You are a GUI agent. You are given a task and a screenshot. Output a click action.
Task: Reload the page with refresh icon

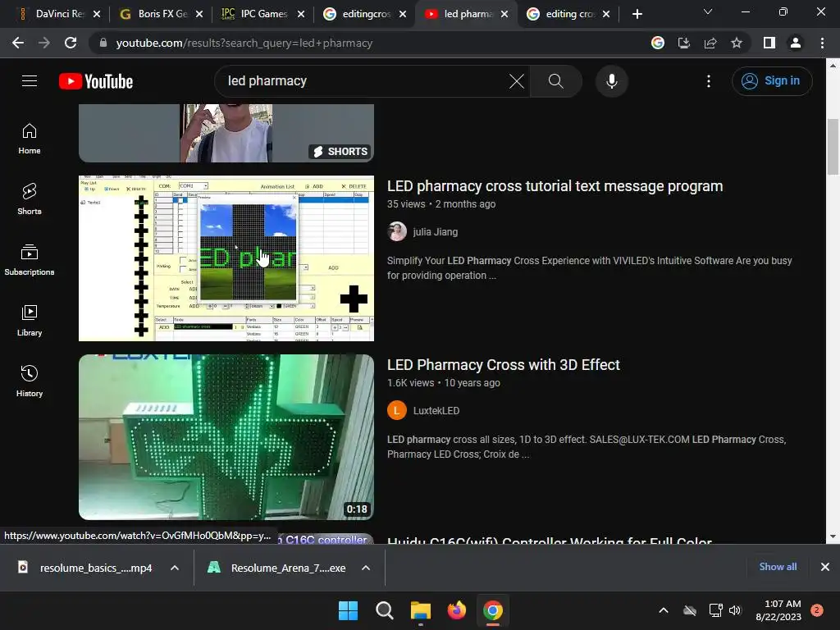(71, 43)
